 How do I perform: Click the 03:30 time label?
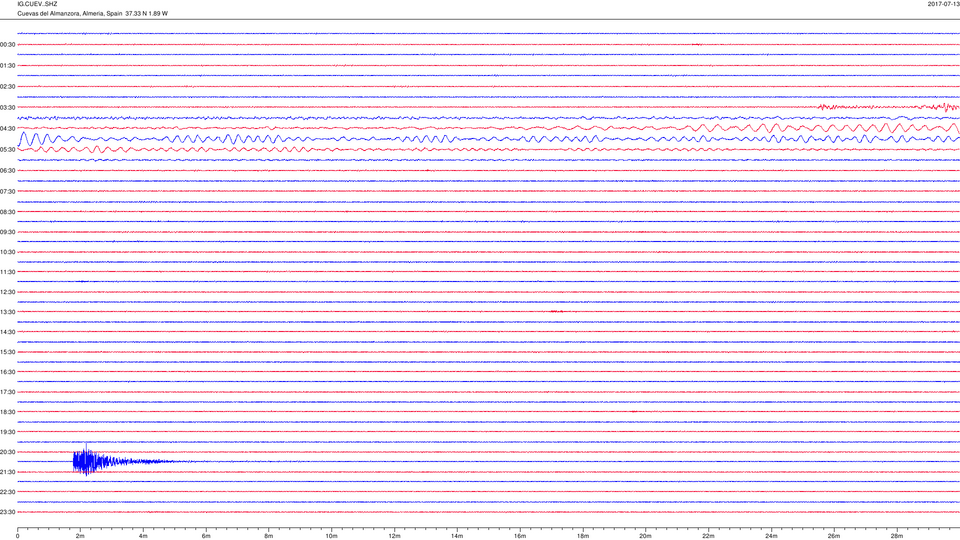pyautogui.click(x=7, y=108)
